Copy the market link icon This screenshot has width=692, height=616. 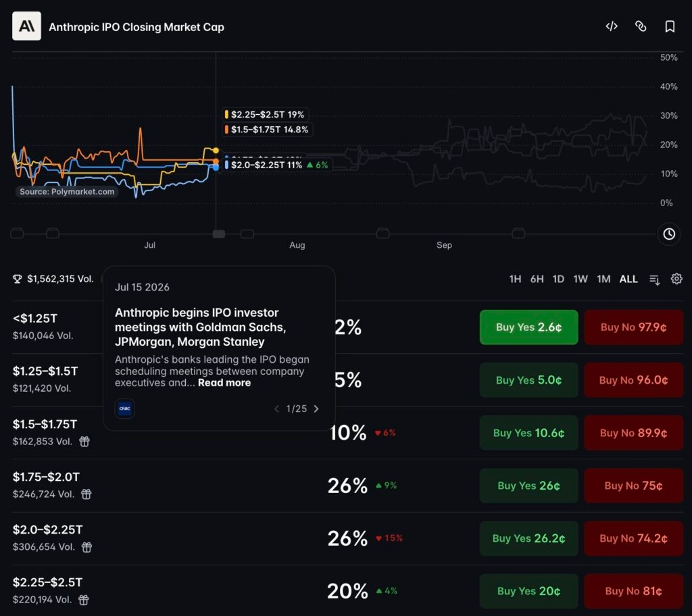pyautogui.click(x=641, y=26)
